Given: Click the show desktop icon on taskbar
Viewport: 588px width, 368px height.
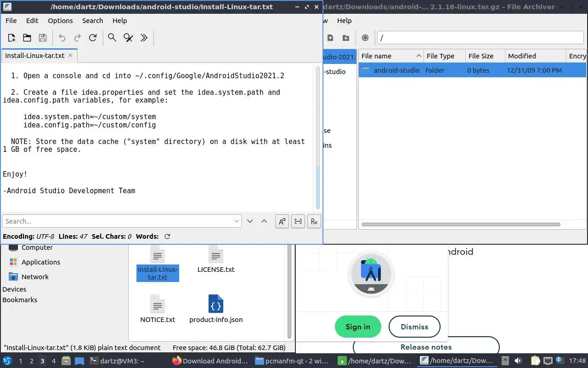Looking at the screenshot, I should (79, 361).
